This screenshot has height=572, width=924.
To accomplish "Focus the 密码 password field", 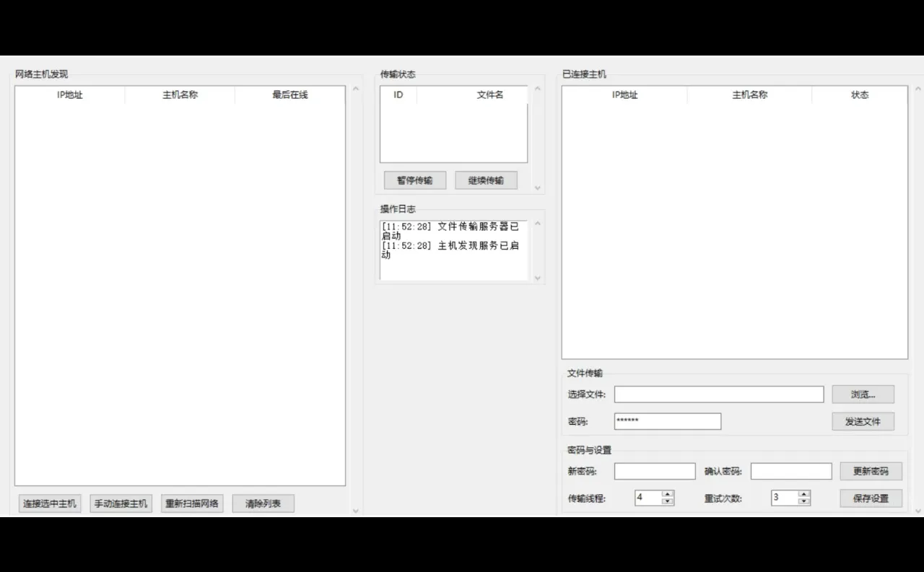I will coord(667,421).
